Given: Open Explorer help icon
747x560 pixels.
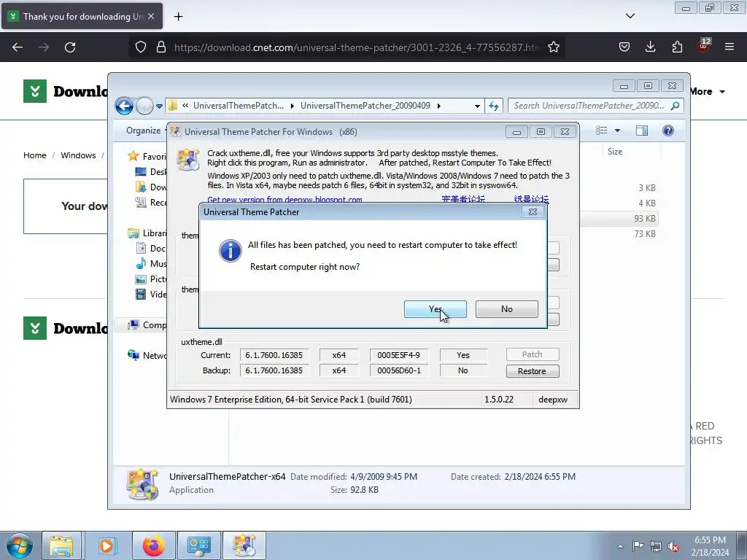Looking at the screenshot, I should pos(668,131).
